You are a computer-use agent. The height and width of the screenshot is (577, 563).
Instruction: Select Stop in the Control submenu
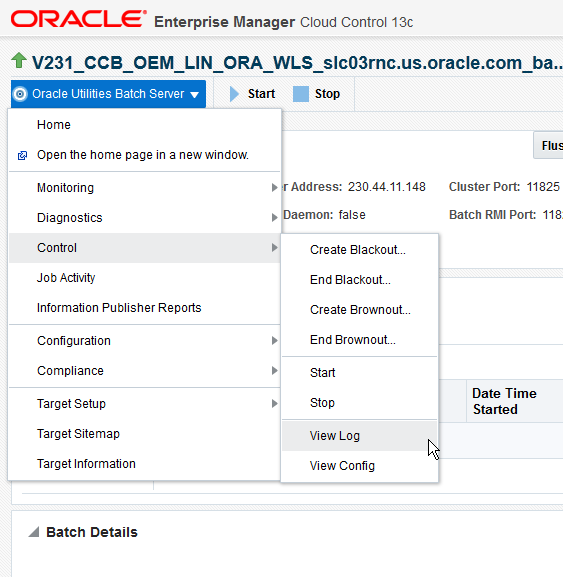pyautogui.click(x=360, y=403)
